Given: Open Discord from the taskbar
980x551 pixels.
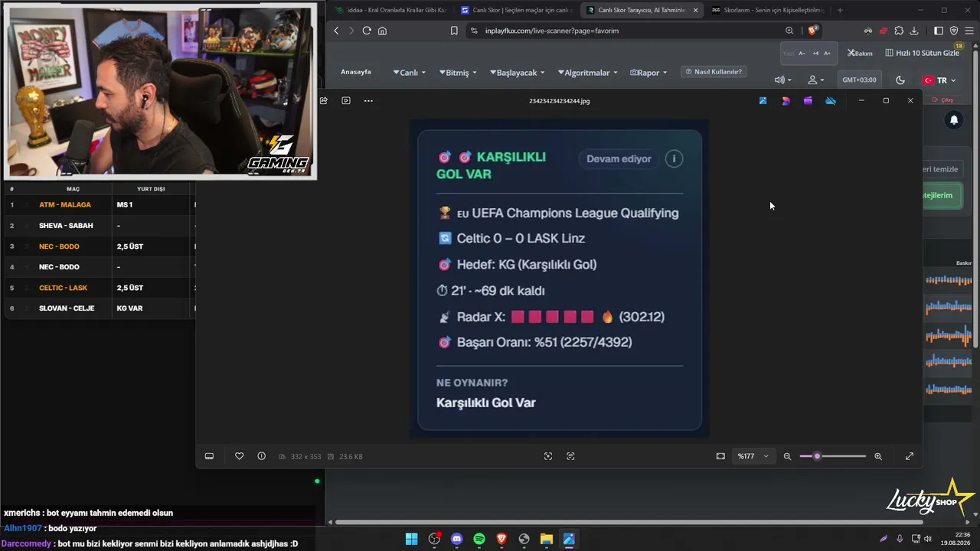Looking at the screenshot, I should [457, 539].
